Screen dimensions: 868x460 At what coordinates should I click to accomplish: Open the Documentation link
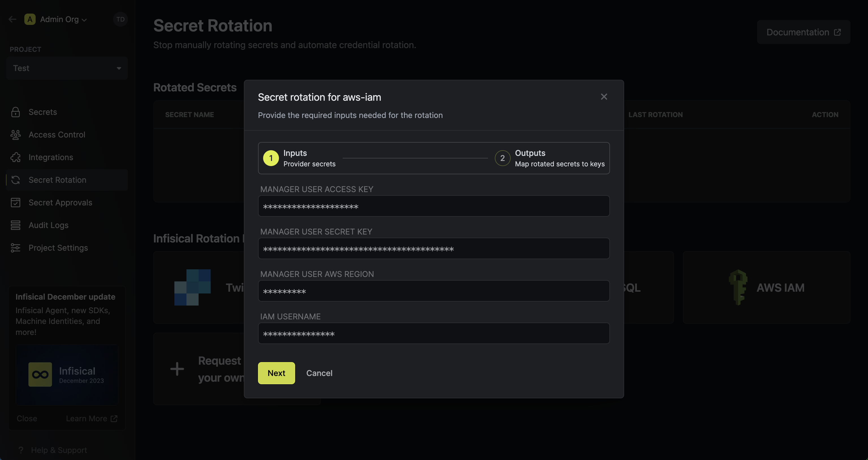(803, 32)
